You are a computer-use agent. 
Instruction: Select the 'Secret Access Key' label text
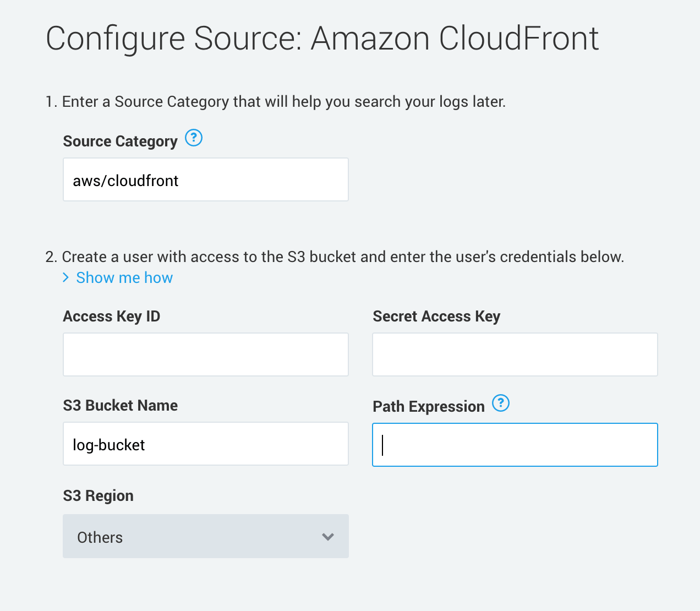click(x=436, y=317)
